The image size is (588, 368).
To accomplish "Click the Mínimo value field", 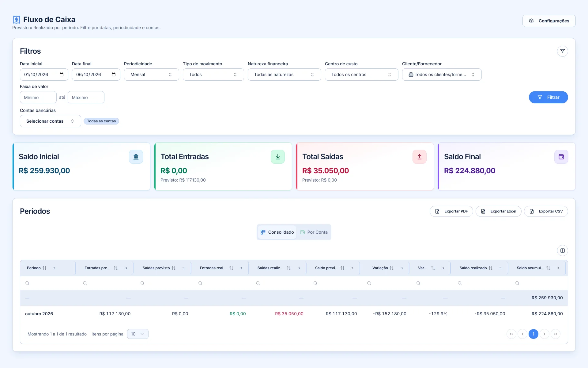I will pyautogui.click(x=38, y=97).
